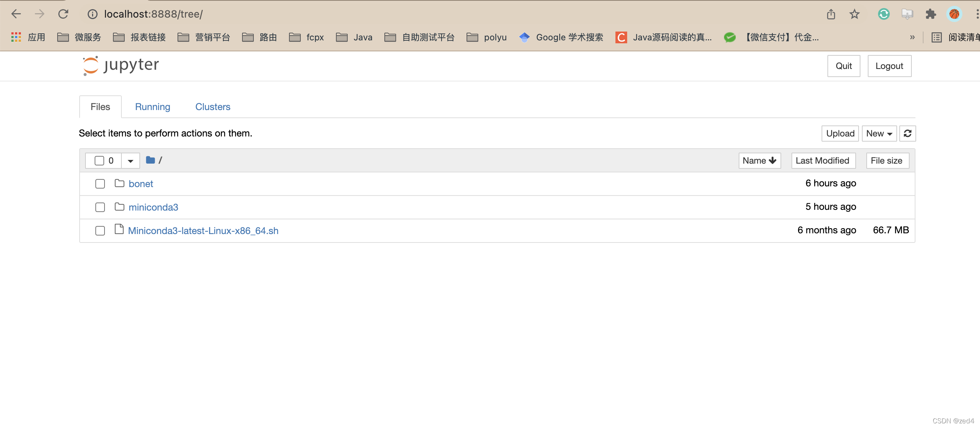Open the miniconda3 folder link
Screen dimensions: 980x427
153,207
